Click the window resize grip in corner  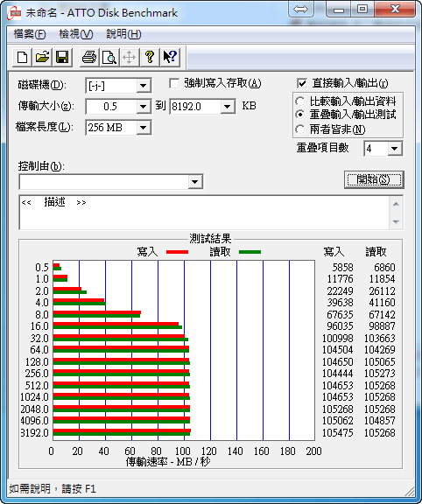point(409,491)
